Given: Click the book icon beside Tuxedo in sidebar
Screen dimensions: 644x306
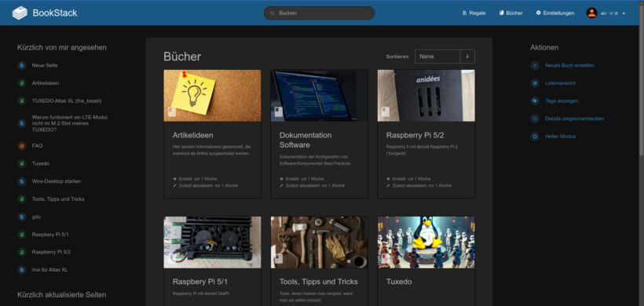Looking at the screenshot, I should [x=22, y=163].
